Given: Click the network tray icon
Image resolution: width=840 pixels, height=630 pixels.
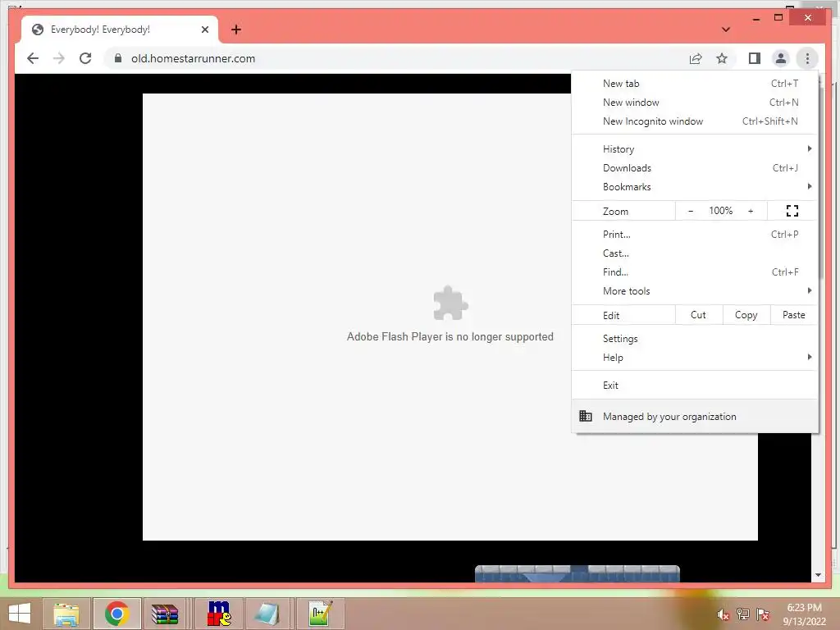Looking at the screenshot, I should (x=742, y=614).
